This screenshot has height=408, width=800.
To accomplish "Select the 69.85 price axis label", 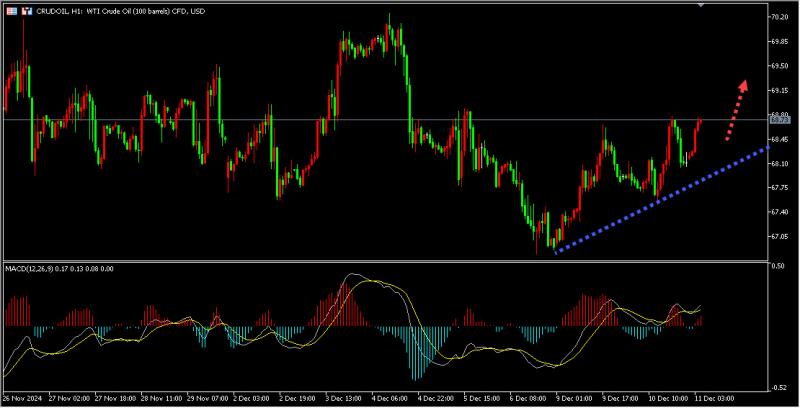I will tap(780, 41).
